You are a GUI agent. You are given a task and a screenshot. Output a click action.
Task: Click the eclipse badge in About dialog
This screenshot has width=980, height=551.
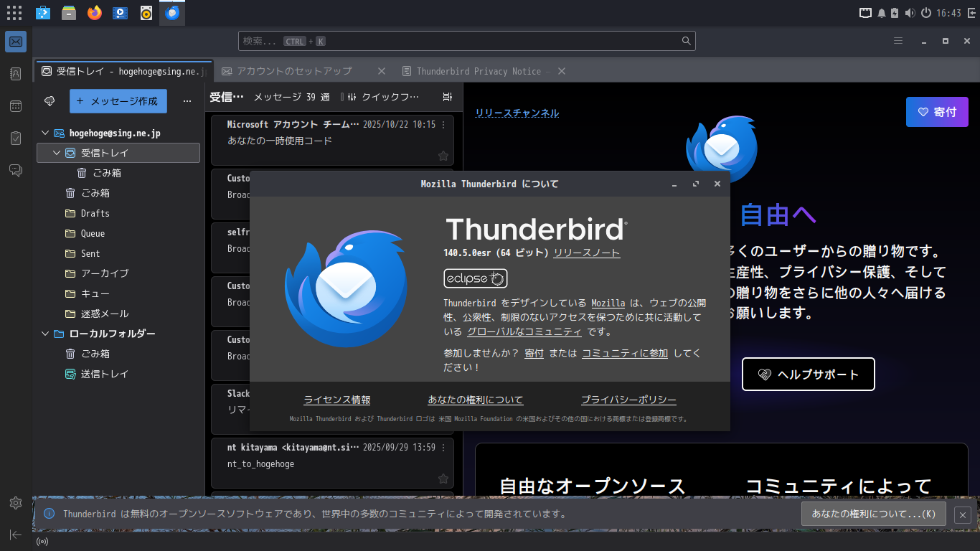(x=476, y=278)
